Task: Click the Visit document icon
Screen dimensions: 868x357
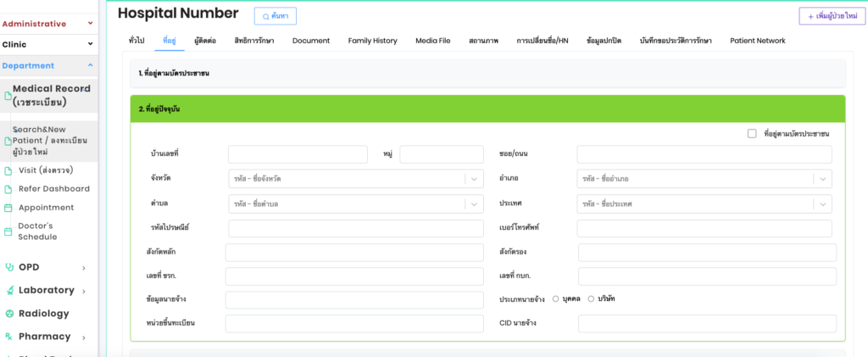Action: 8,170
